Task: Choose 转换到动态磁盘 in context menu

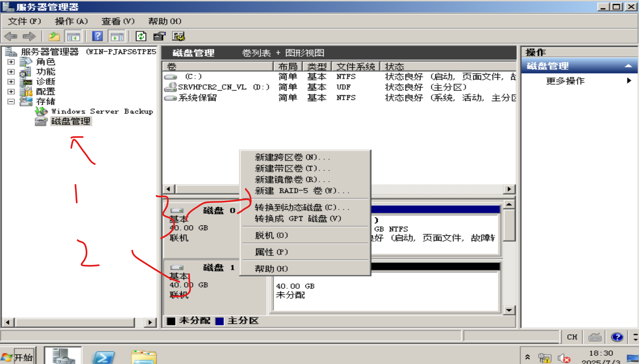Action: [x=302, y=207]
